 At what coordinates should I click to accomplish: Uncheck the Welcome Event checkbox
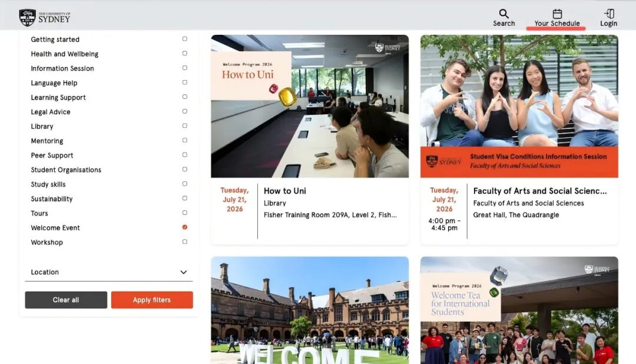(x=184, y=227)
